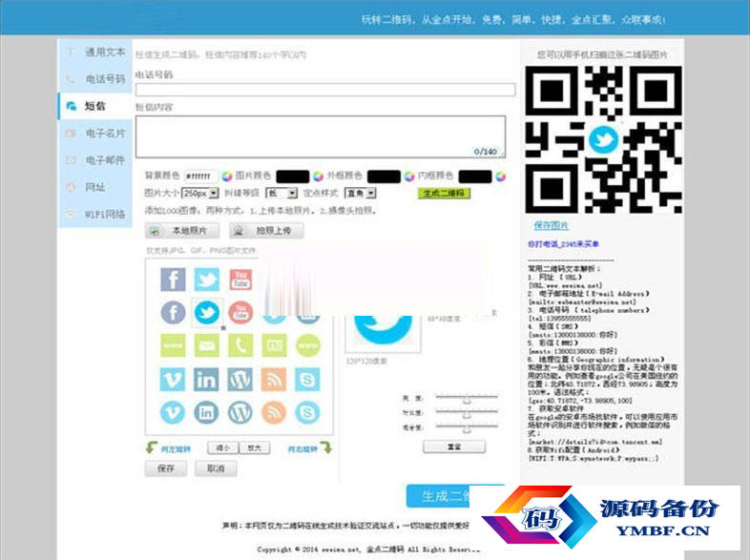Switch to the 电子名片 tab

point(95,133)
